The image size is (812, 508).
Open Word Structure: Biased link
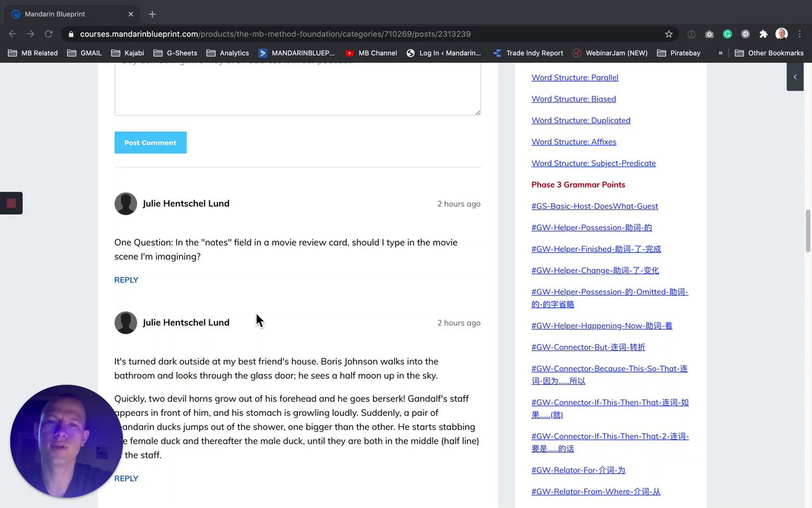pyautogui.click(x=573, y=99)
